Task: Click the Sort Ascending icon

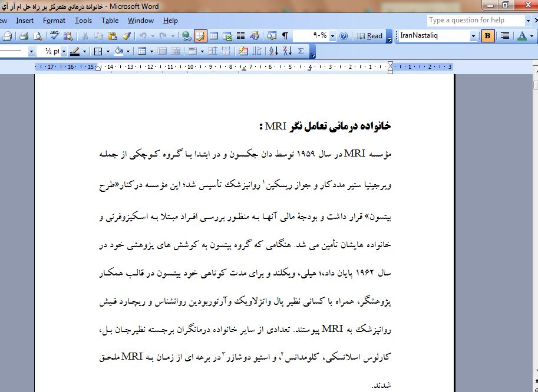Action: (x=273, y=51)
